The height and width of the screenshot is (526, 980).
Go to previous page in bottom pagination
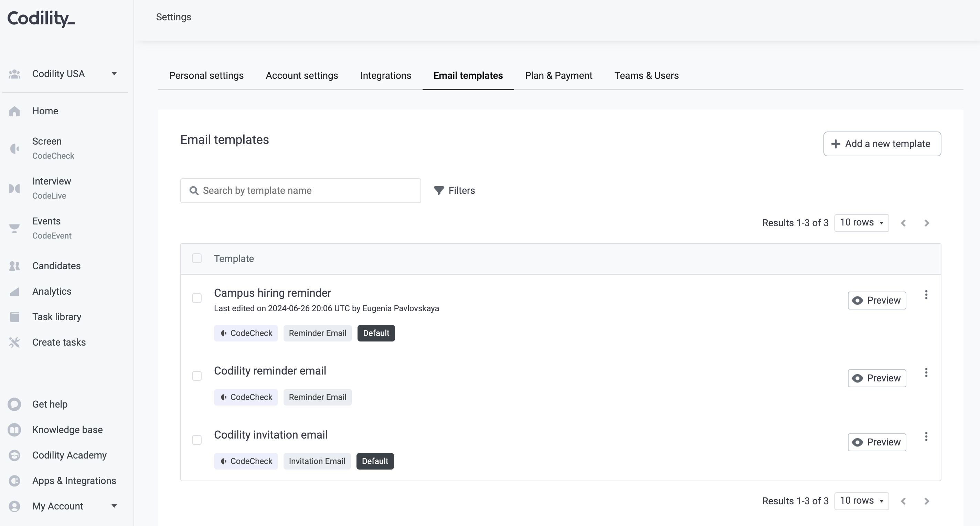tap(903, 501)
